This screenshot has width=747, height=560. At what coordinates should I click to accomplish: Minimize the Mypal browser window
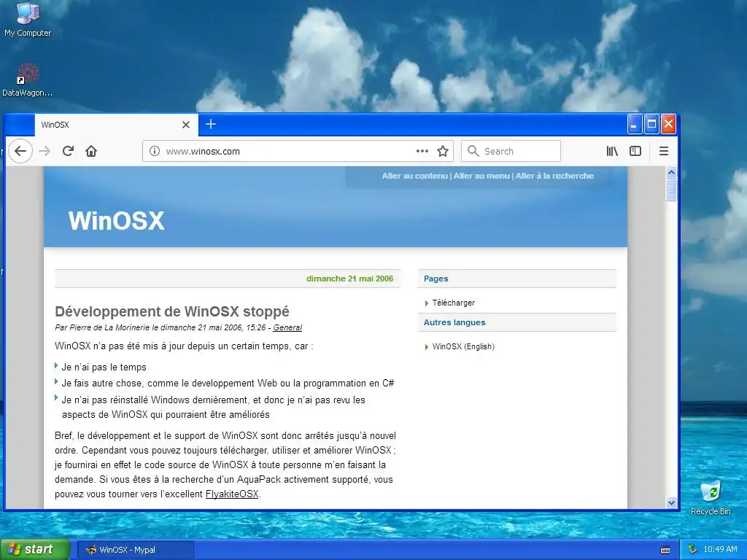[634, 125]
